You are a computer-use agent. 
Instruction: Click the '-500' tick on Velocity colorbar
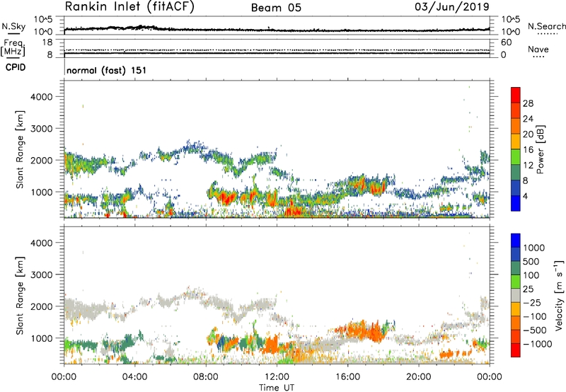[535, 330]
